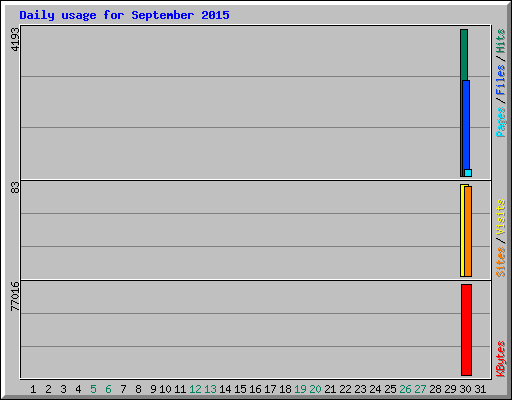Image resolution: width=512 pixels, height=400 pixels.
Task: Click day label 21 on the axis
Action: pos(330,389)
